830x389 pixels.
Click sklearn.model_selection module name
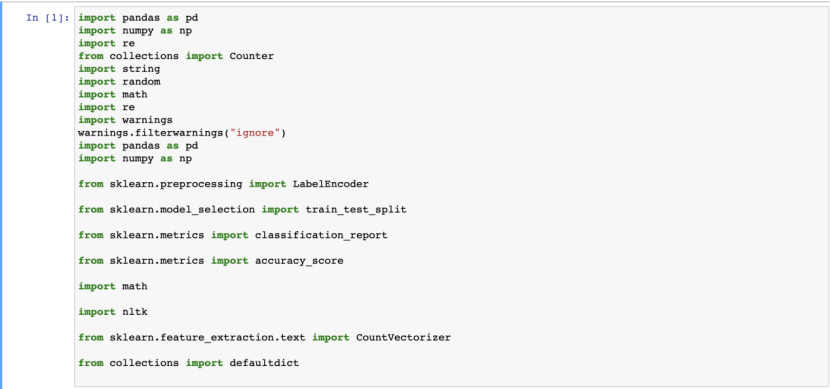pos(182,210)
